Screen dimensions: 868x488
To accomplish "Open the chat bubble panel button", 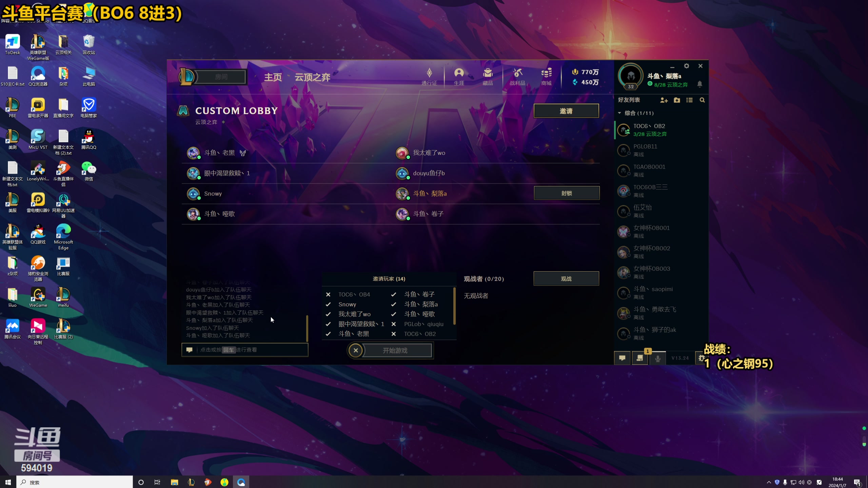I will pos(622,358).
